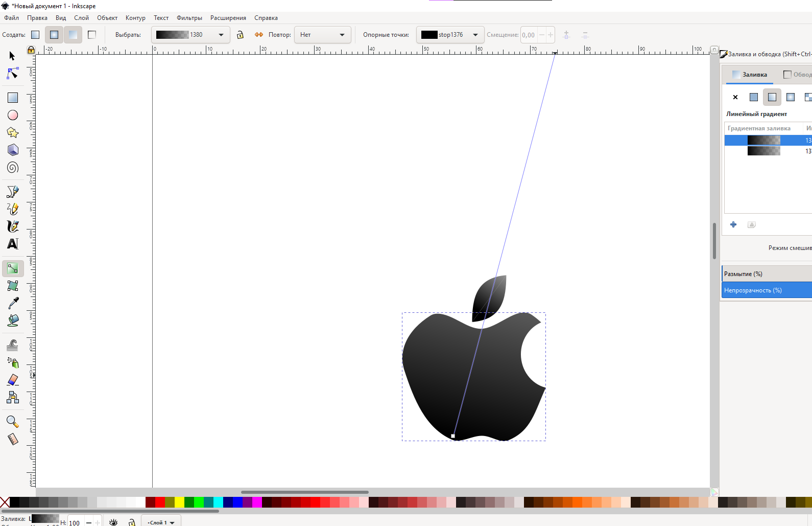Activate the Text tool
The height and width of the screenshot is (526, 812).
(x=12, y=244)
